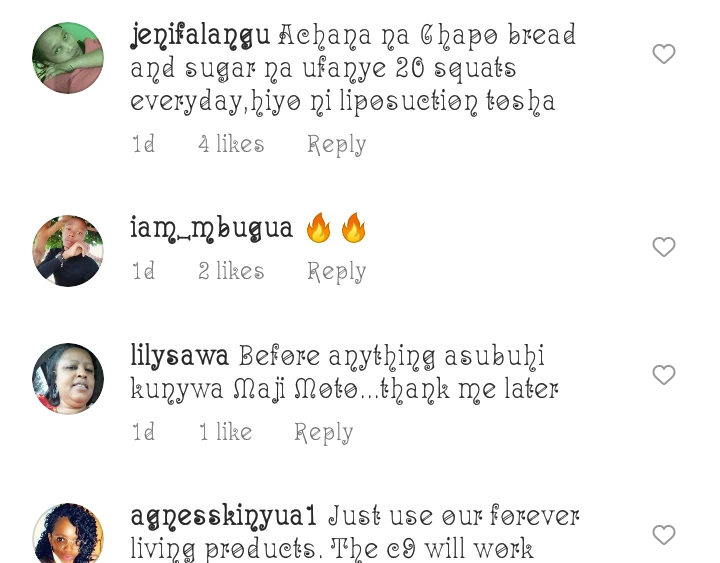Open agnesskinyua1's profile picture

[x=68, y=533]
